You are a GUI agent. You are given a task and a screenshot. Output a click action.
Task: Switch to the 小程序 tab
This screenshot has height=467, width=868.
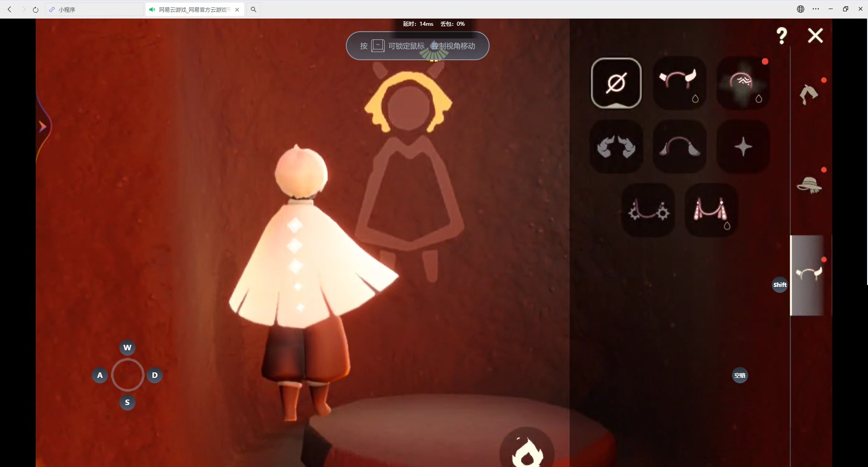(94, 10)
